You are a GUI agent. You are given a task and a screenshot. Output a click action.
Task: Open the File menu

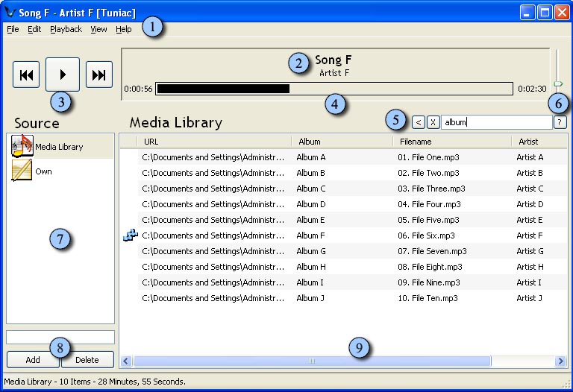[x=13, y=29]
